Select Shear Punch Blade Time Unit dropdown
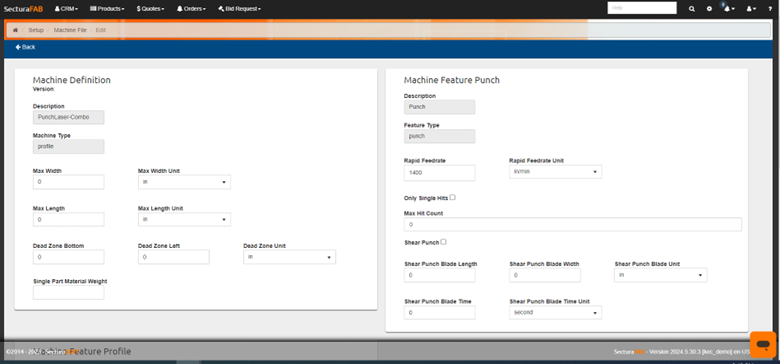The image size is (780, 364). (x=556, y=313)
